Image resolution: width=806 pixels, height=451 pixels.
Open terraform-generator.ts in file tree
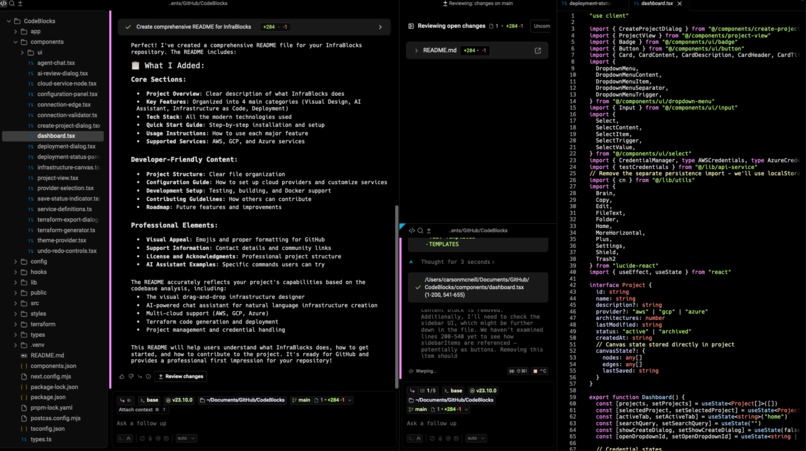66,230
